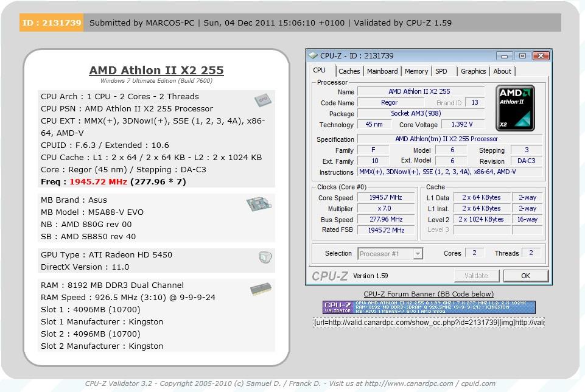585x392 pixels.
Task: Click the Code Name value Regor
Action: pos(390,102)
